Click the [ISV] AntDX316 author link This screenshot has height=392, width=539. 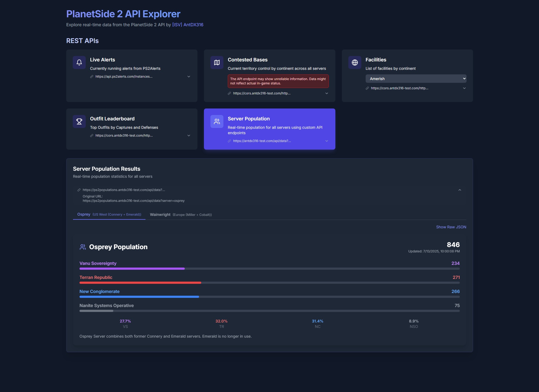point(187,24)
